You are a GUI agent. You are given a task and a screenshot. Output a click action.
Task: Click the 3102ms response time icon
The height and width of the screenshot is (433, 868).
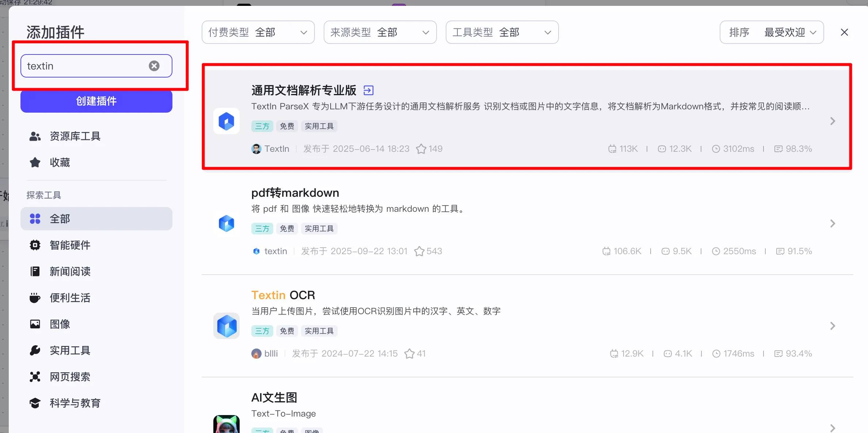coord(716,149)
